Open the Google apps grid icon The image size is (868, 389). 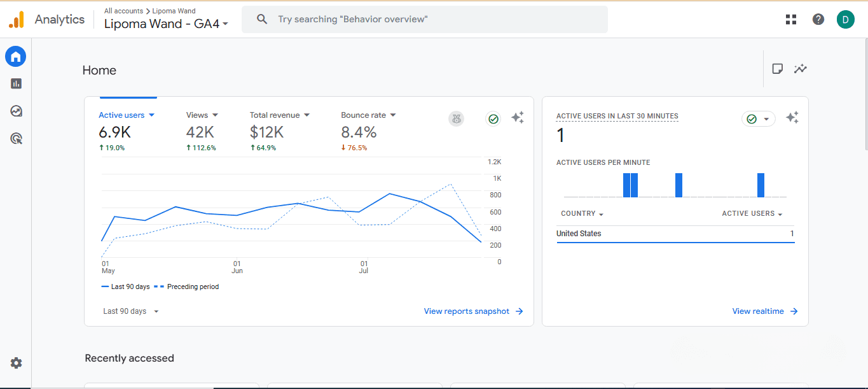click(791, 19)
